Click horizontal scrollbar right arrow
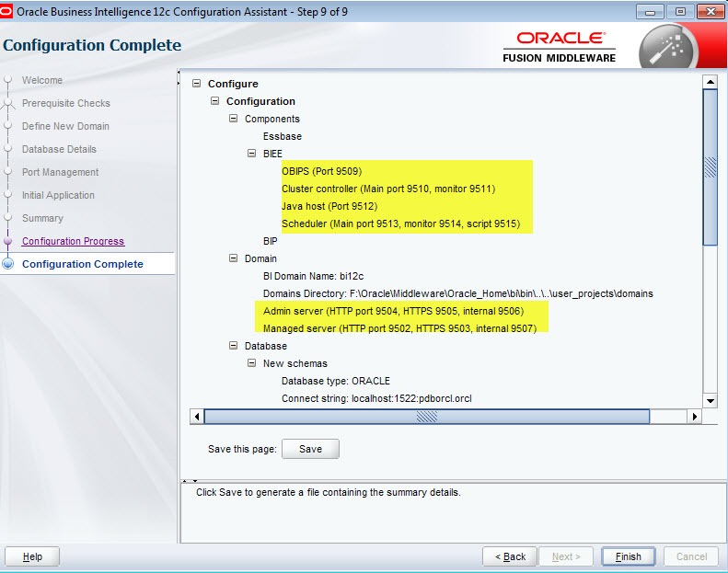728x573 pixels. [694, 416]
